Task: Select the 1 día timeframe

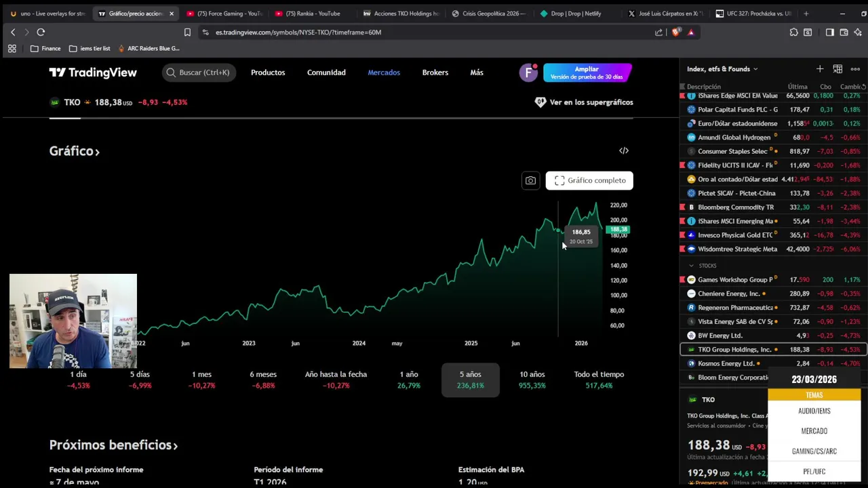Action: (x=79, y=380)
